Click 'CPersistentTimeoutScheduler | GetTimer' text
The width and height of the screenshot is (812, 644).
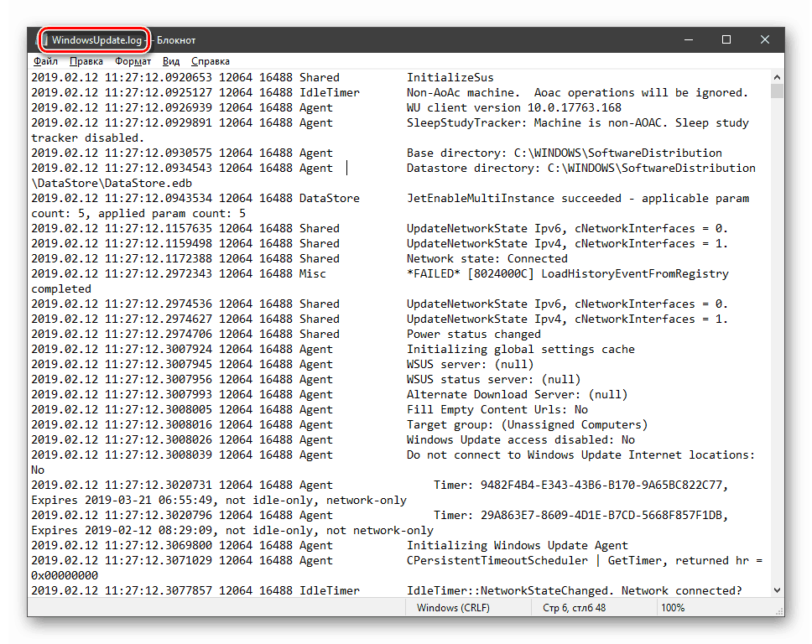click(x=534, y=561)
